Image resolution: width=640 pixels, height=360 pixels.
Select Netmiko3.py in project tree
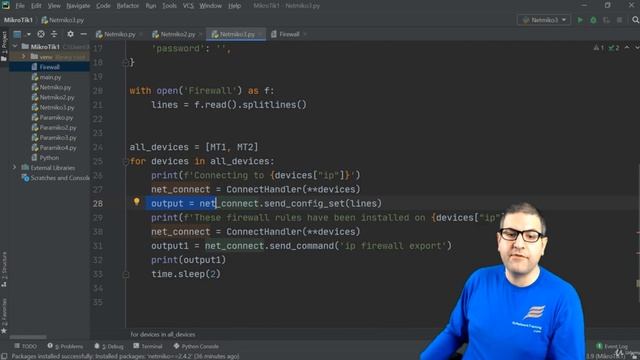point(57,107)
